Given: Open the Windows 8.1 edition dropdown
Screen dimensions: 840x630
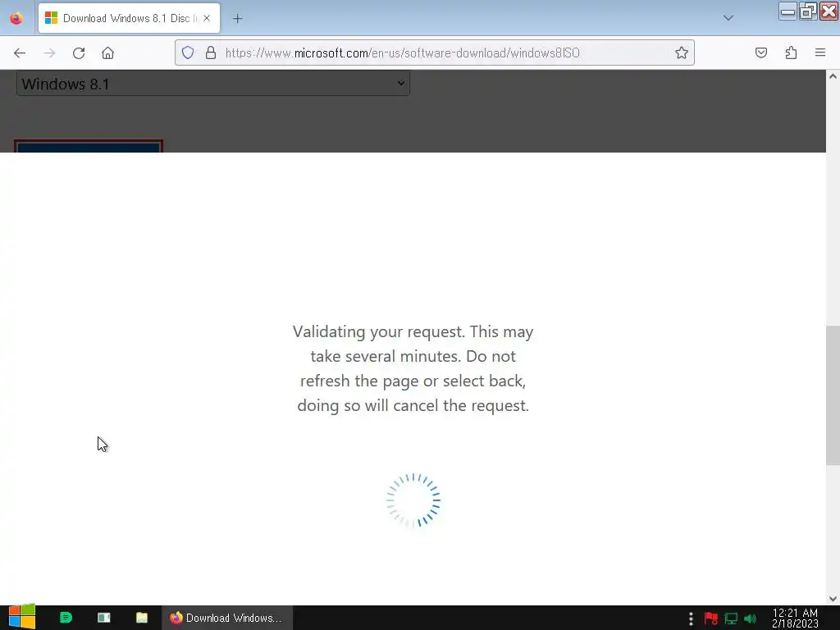Looking at the screenshot, I should [213, 84].
